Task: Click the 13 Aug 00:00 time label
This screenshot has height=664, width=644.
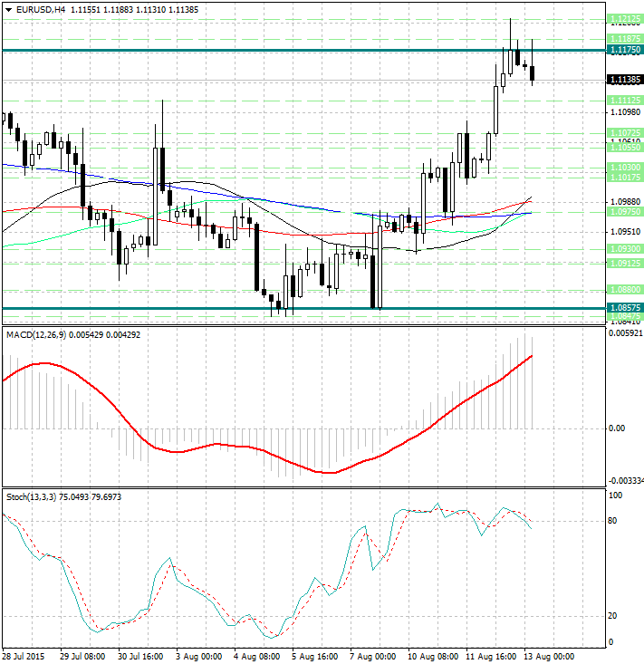Action: click(x=550, y=656)
